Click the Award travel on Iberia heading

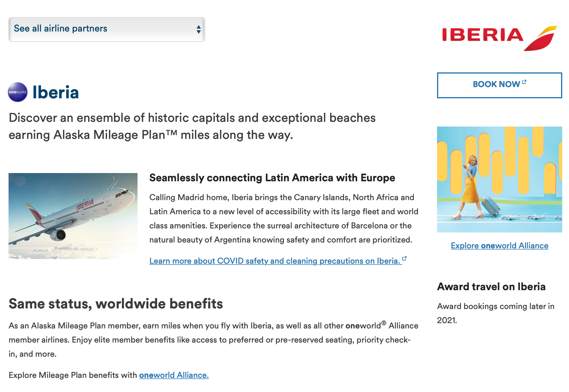[491, 286]
